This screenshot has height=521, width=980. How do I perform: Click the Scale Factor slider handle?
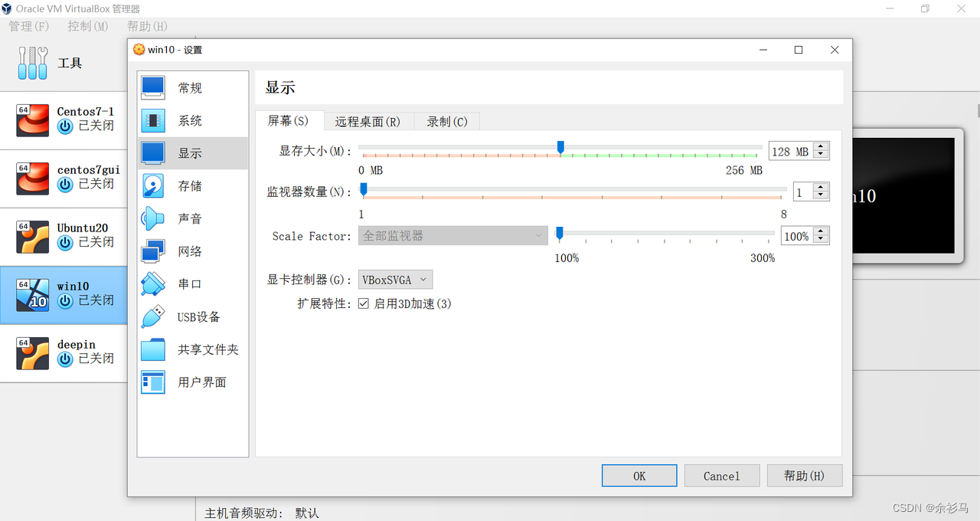(x=560, y=233)
